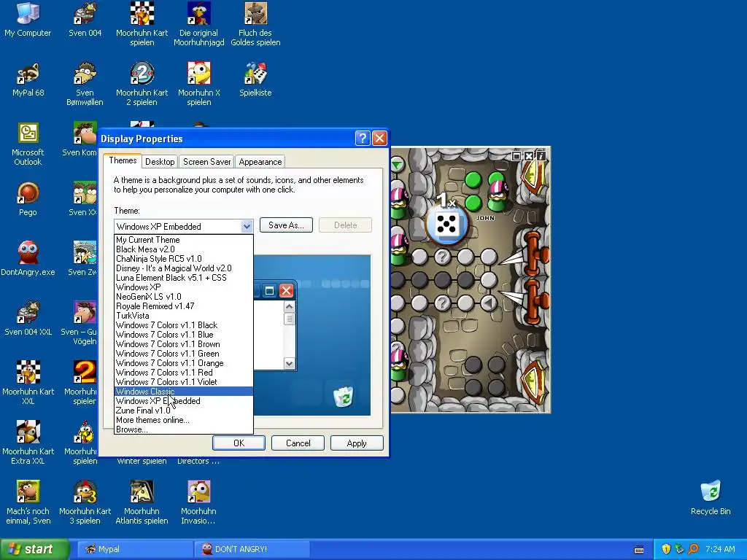Choose ChaNinja Style RC5 v1.0 theme
747x560 pixels.
[184, 259]
